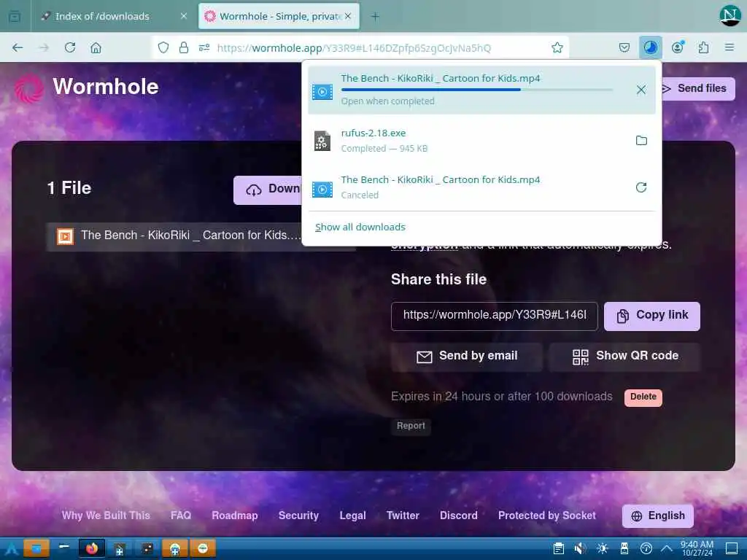This screenshot has height=560, width=747.
Task: Go back with the browser back arrow
Action: (x=18, y=47)
